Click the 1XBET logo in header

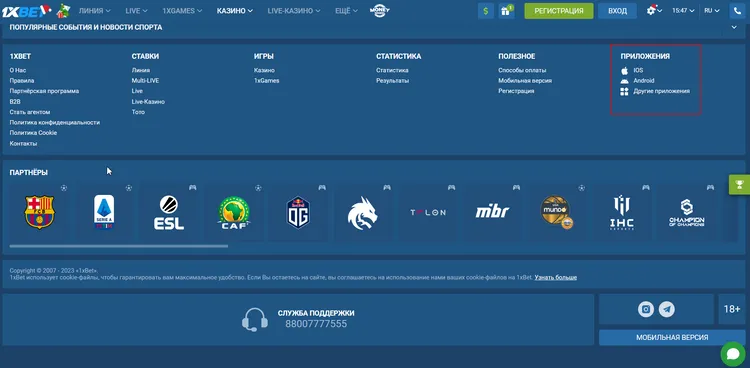26,11
